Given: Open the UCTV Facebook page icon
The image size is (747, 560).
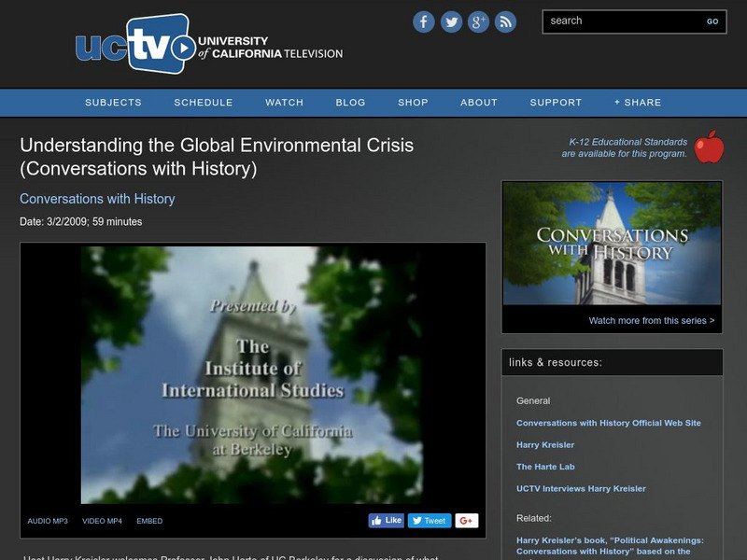Looking at the screenshot, I should click(424, 21).
